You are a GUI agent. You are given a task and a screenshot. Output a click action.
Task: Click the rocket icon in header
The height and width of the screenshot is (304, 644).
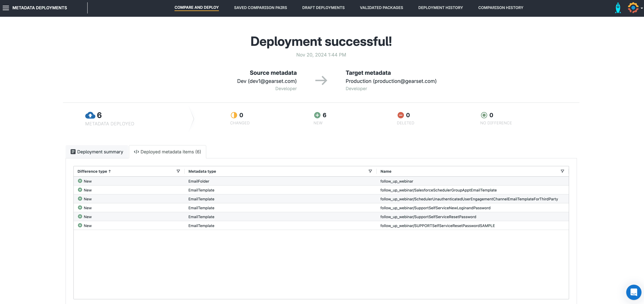[618, 8]
